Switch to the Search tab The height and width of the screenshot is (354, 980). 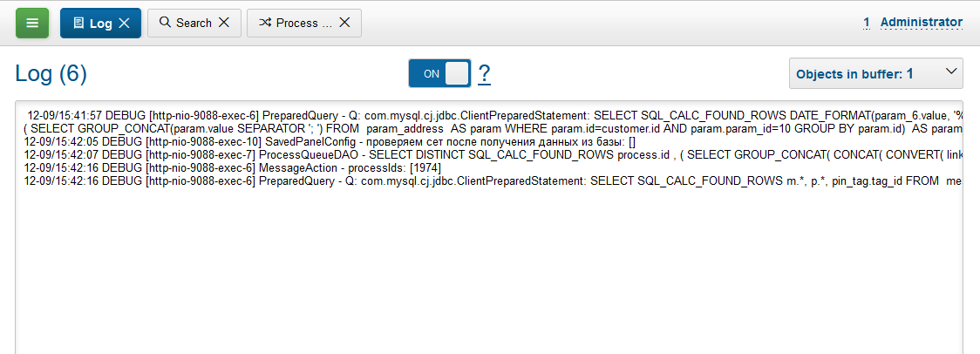[x=194, y=24]
